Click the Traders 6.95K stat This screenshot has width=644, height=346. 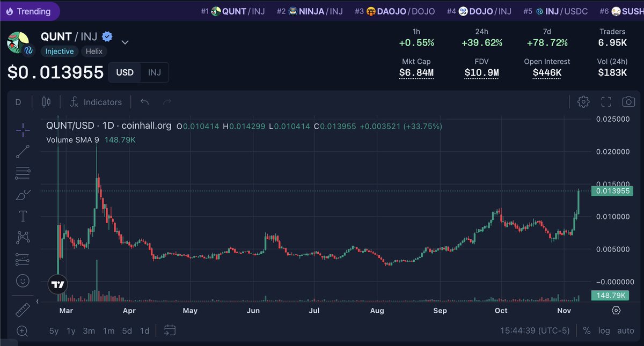(x=612, y=38)
